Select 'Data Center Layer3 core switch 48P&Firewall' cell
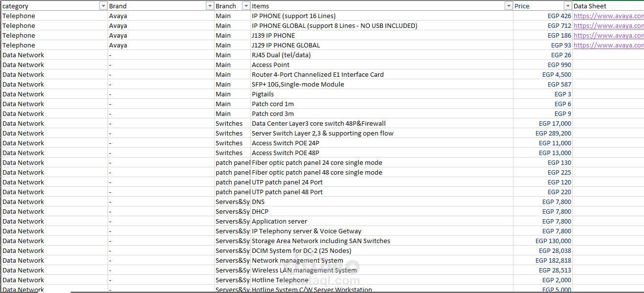644x293 pixels. point(382,123)
